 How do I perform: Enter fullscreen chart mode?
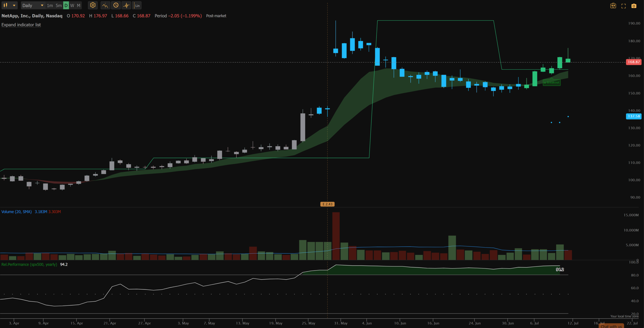(x=623, y=6)
